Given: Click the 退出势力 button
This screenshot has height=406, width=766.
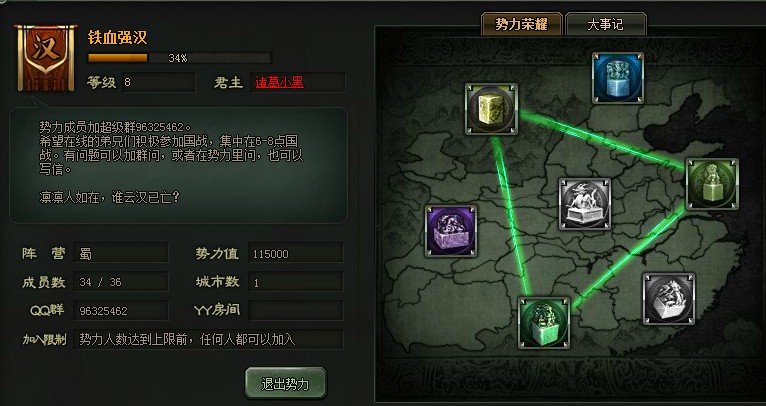Looking at the screenshot, I should (286, 384).
